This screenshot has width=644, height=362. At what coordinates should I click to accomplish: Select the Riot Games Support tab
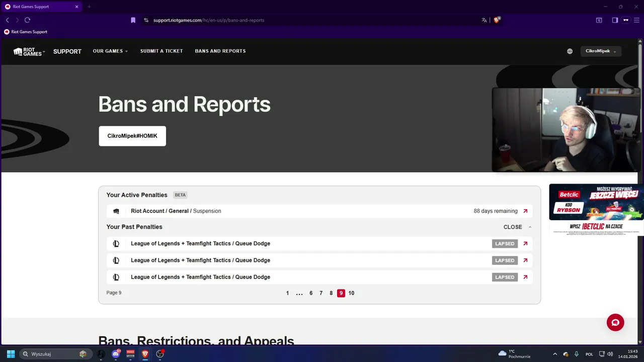point(41,7)
